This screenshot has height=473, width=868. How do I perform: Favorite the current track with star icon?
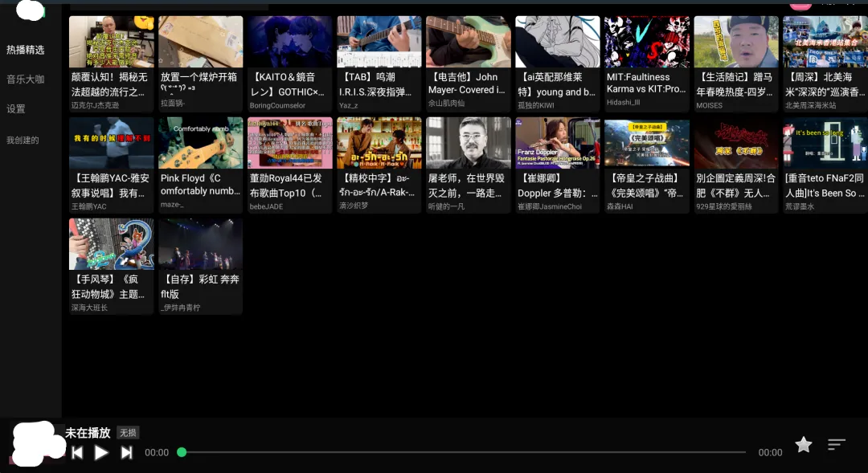click(803, 444)
